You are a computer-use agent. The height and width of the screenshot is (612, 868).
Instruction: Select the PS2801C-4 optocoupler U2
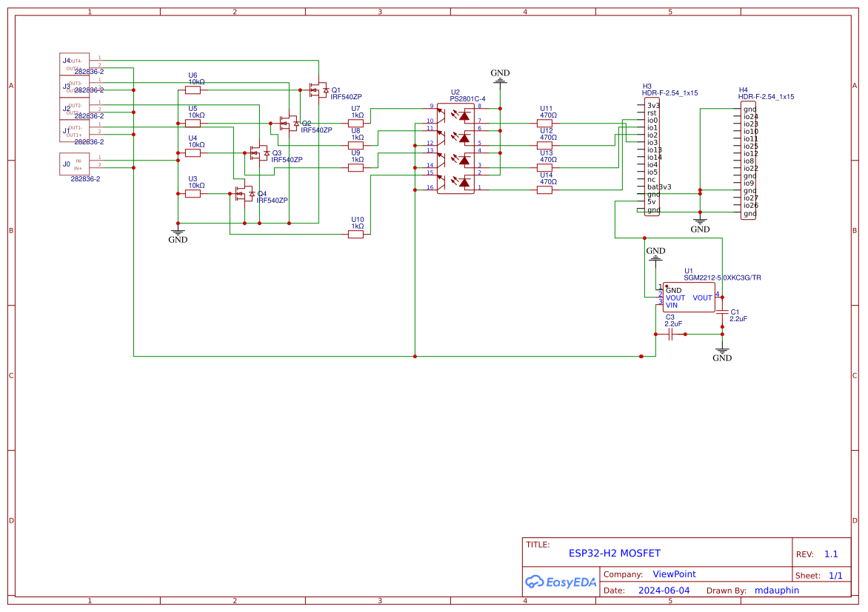[x=456, y=148]
